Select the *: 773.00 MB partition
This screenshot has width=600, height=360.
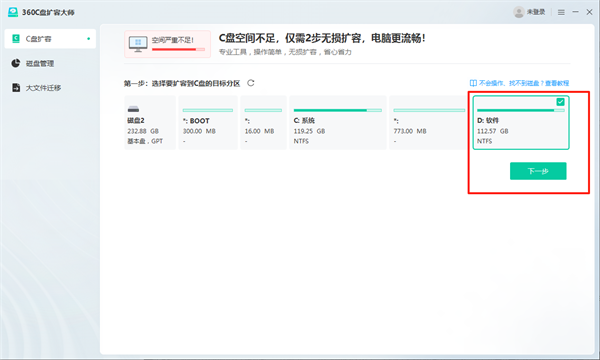click(429, 122)
